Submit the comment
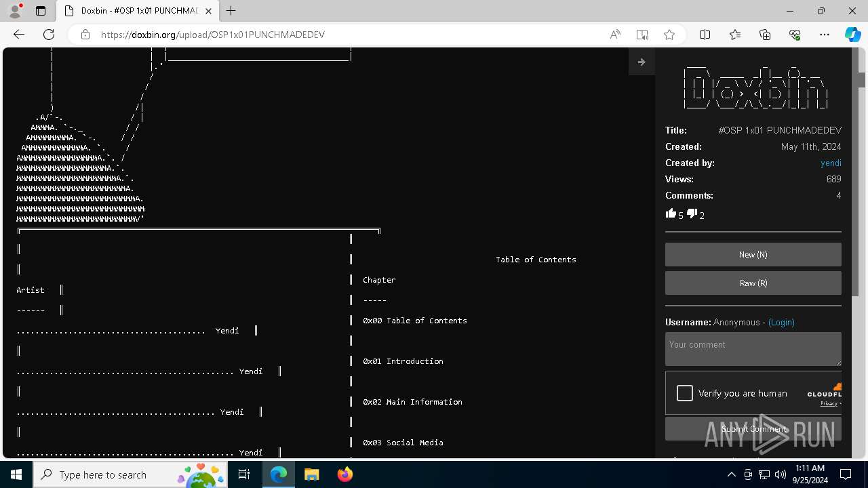The height and width of the screenshot is (488, 868). pos(753,429)
